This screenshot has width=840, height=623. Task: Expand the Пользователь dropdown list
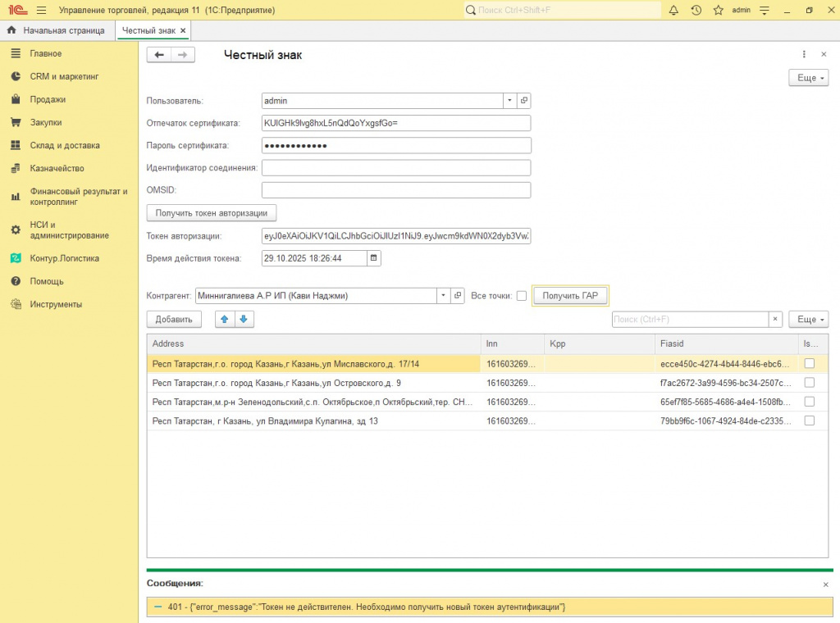pos(509,101)
